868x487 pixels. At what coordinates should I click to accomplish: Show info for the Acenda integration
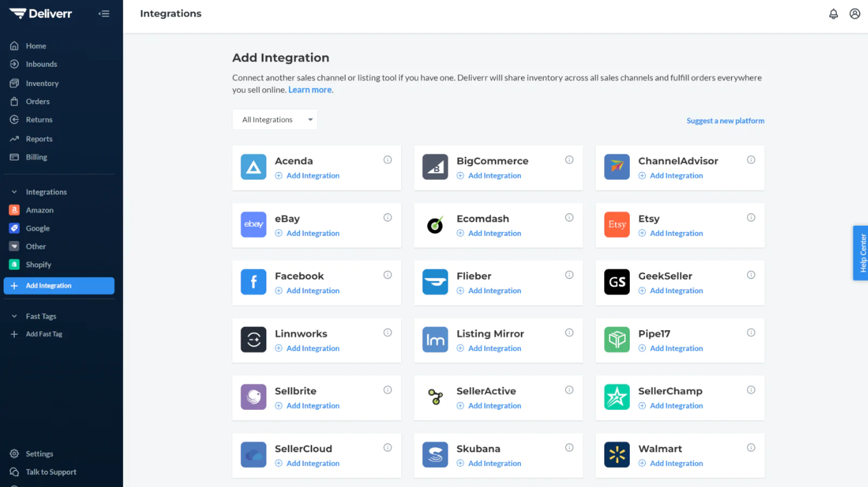click(x=387, y=160)
